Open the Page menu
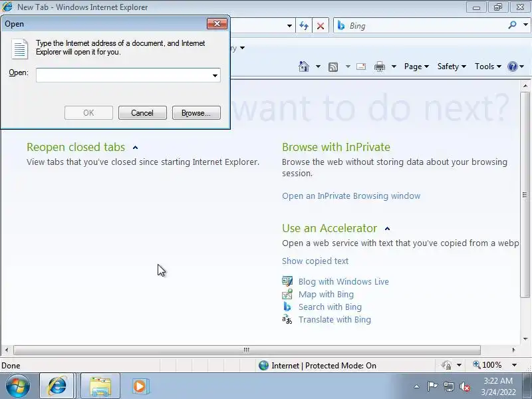 [x=416, y=66]
